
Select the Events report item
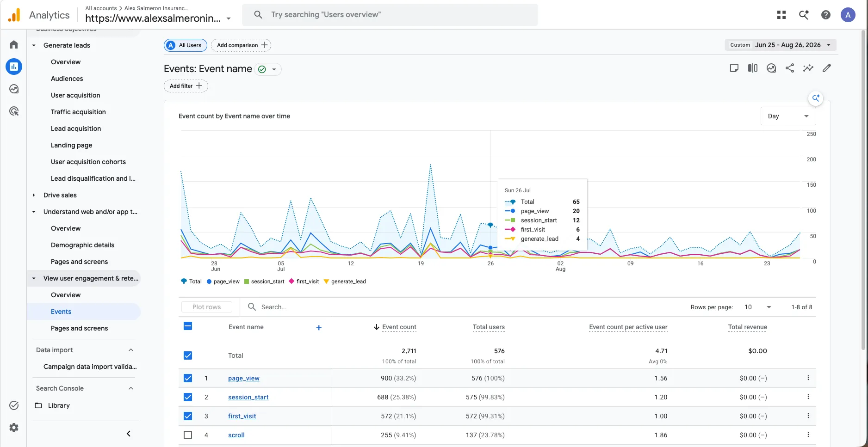tap(83, 312)
